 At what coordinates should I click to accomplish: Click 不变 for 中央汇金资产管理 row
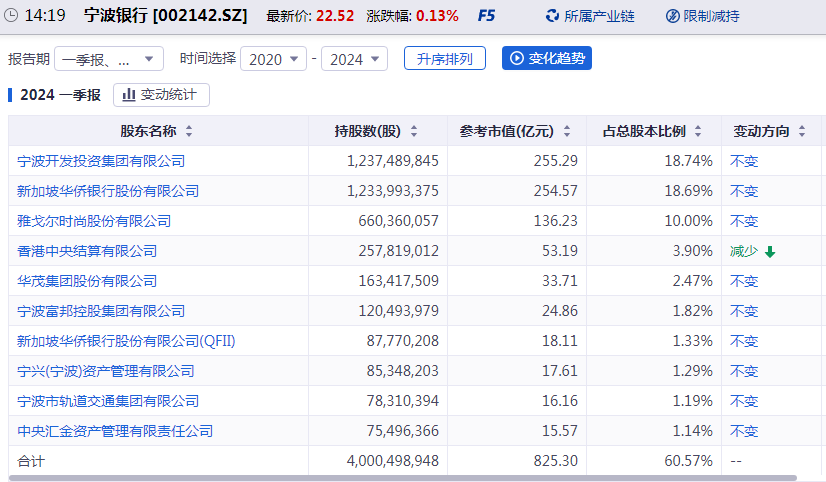point(744,431)
